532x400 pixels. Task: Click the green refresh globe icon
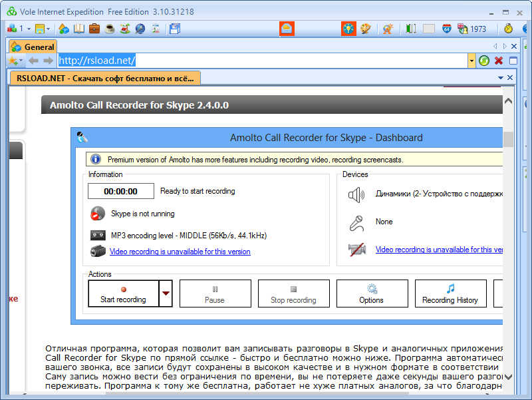coord(485,61)
